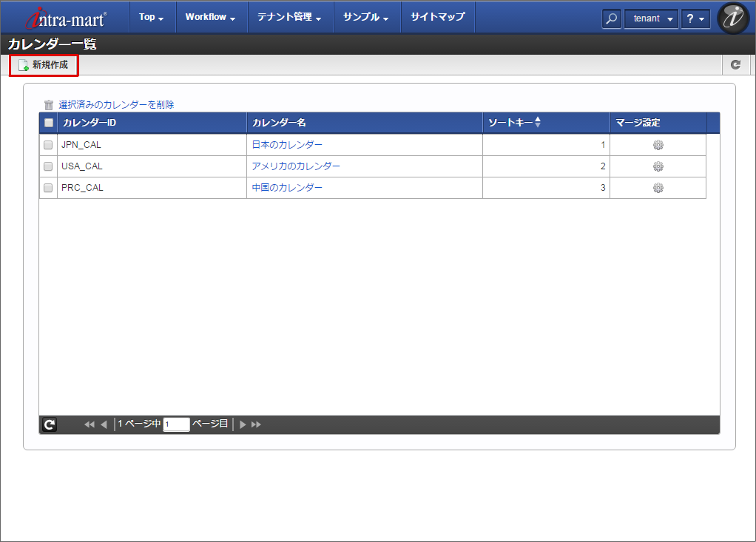Expand the テナント管理 menu
This screenshot has width=756, height=542.
coord(289,17)
